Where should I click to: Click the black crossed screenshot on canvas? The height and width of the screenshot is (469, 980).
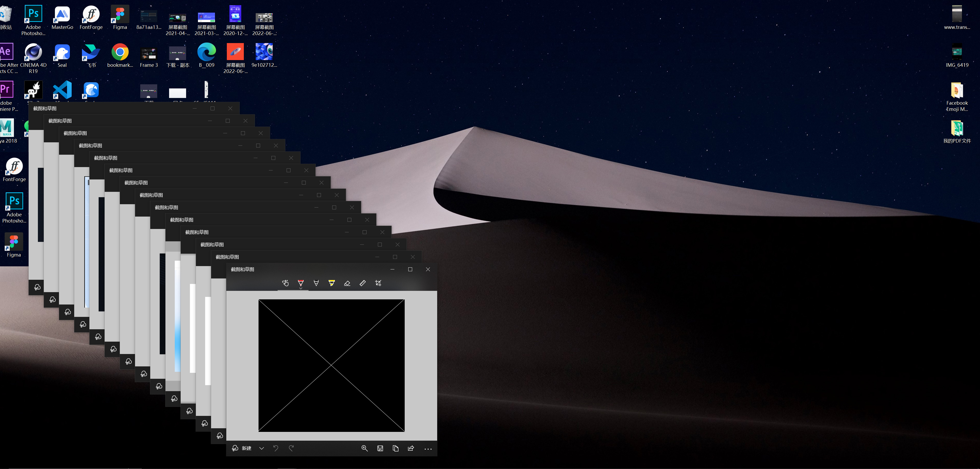331,365
